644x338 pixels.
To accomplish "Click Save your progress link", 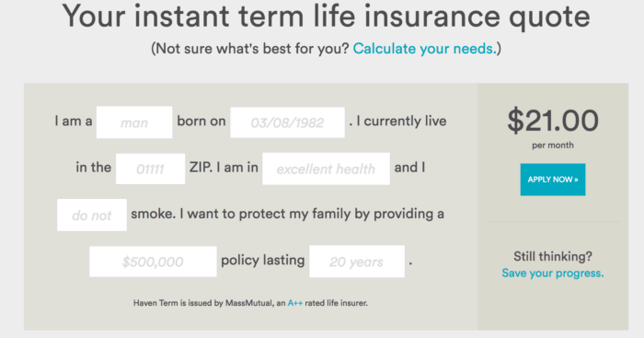I will [x=553, y=273].
